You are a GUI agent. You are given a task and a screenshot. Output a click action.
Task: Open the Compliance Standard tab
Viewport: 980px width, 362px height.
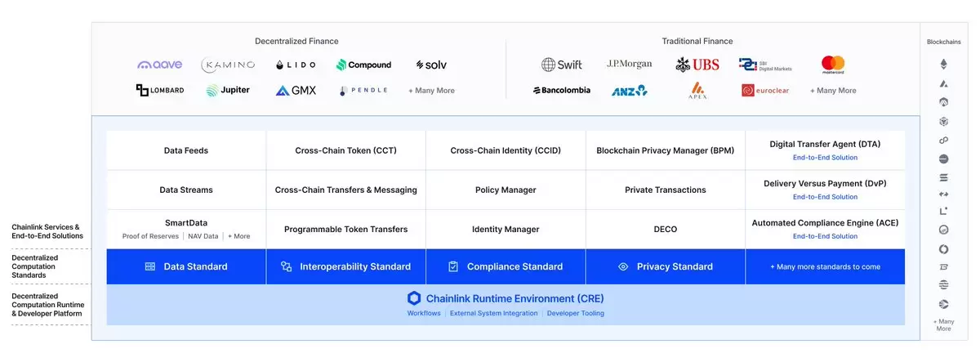pos(506,266)
